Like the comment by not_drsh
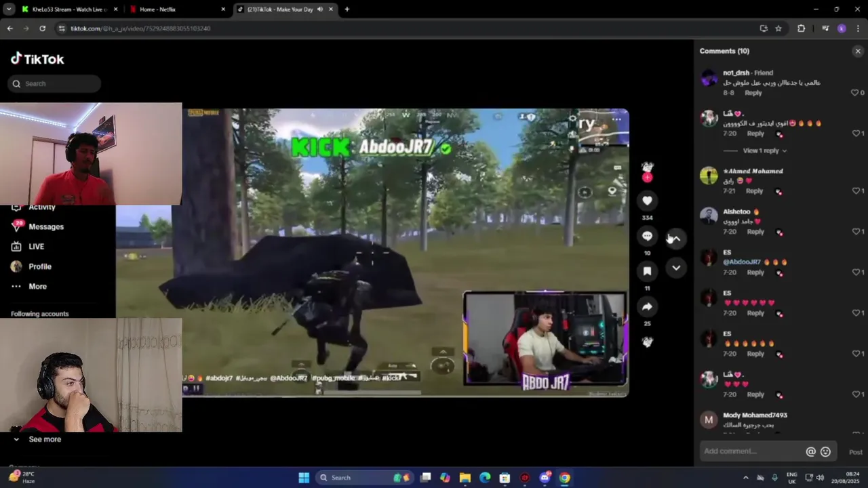 (854, 93)
